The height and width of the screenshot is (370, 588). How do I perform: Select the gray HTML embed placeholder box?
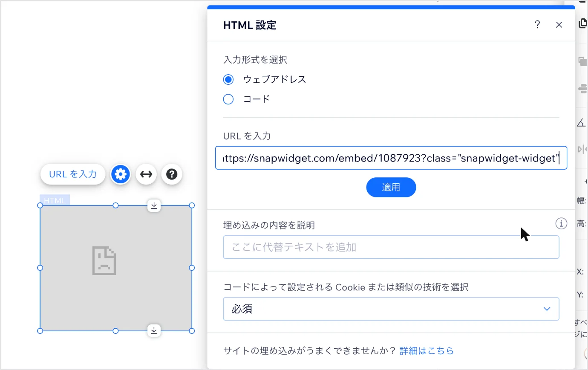point(116,268)
